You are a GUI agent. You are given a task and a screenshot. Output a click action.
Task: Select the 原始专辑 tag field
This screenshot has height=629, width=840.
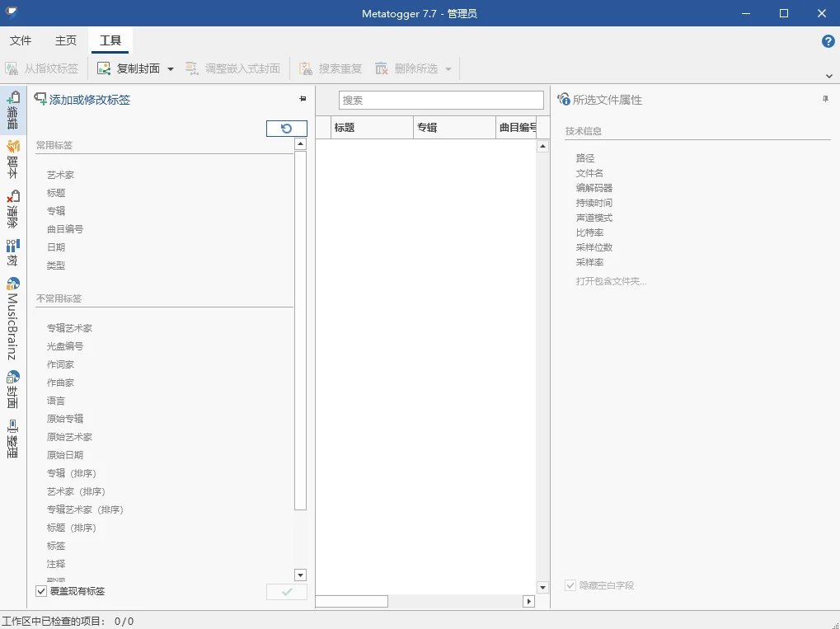click(65, 419)
